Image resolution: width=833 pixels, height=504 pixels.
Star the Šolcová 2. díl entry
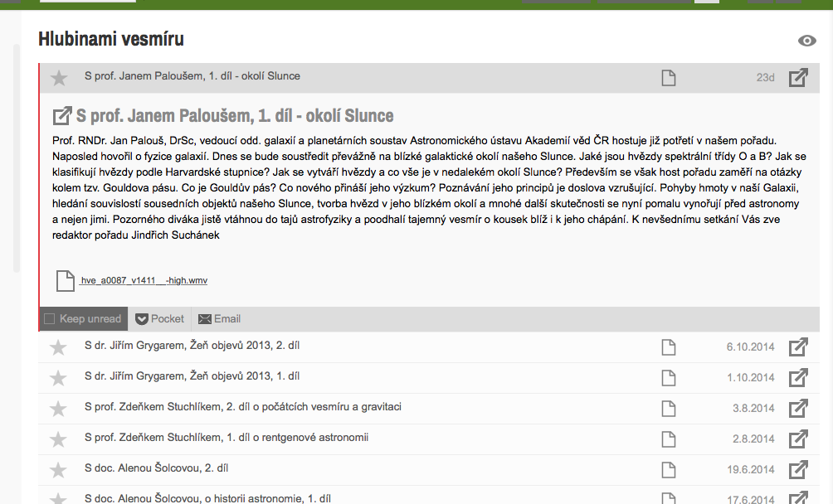coord(58,470)
